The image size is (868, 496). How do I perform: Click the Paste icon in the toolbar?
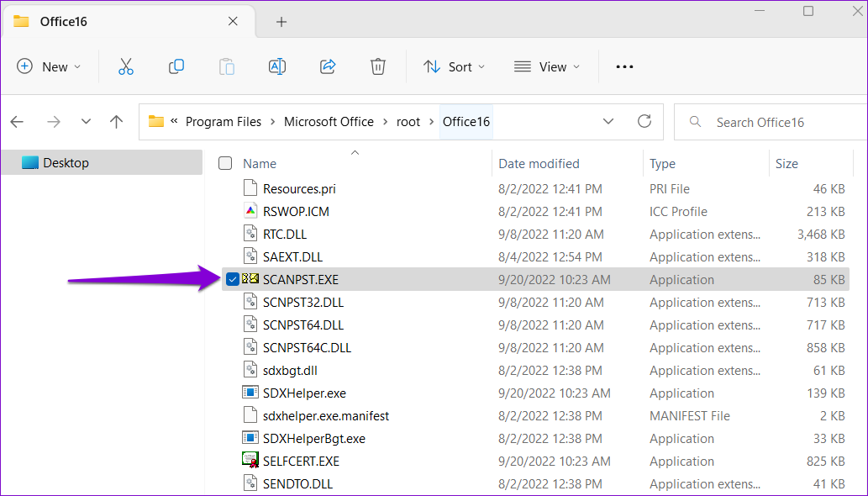click(x=226, y=66)
